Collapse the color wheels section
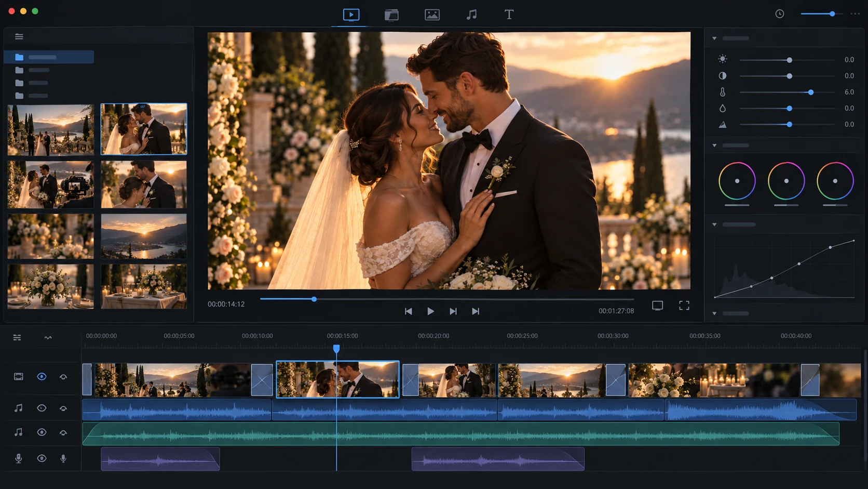The width and height of the screenshot is (868, 489). click(x=714, y=146)
